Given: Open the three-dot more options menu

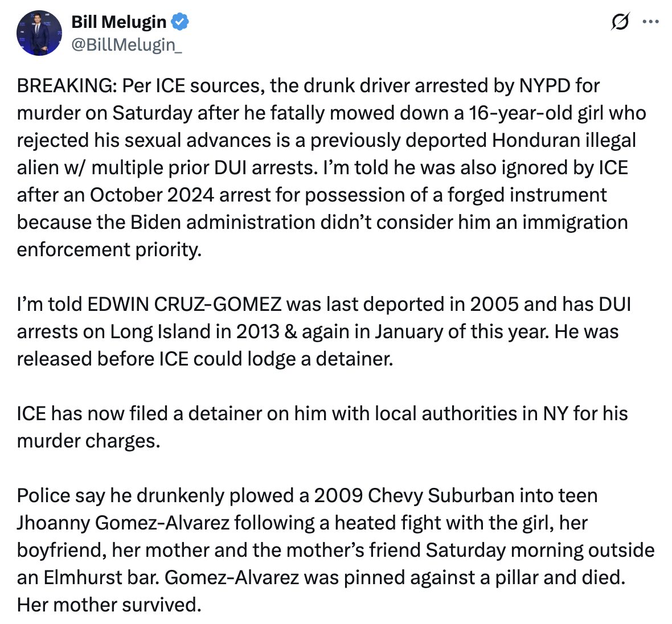Looking at the screenshot, I should [650, 22].
